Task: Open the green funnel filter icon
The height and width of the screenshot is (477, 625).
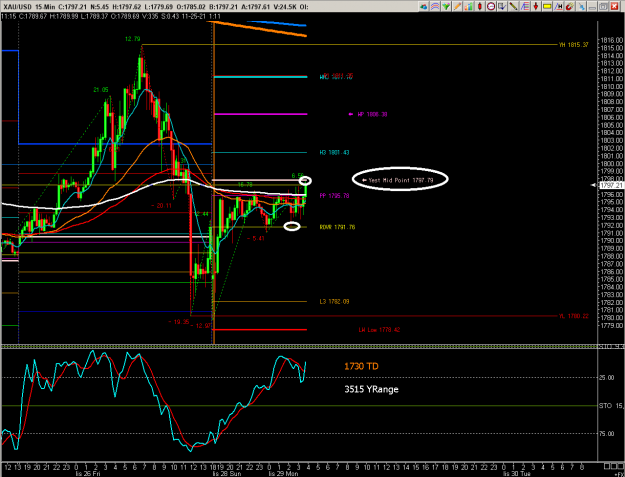Action: [x=446, y=6]
